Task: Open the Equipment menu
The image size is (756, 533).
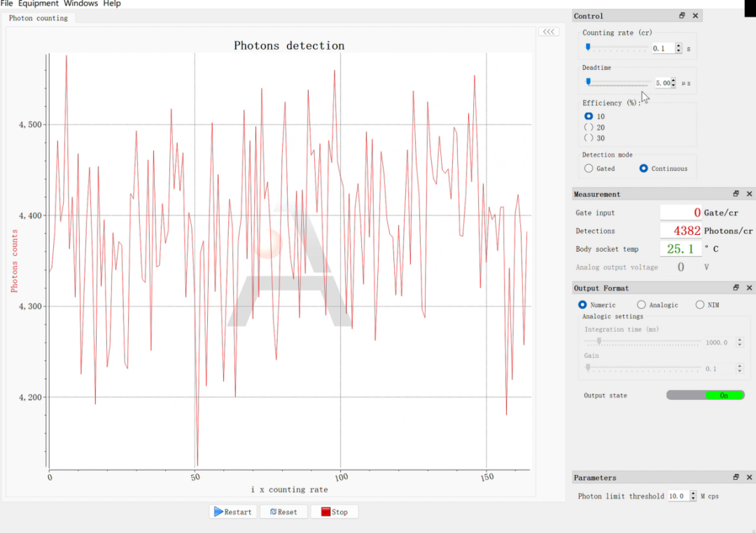Action: 38,4
